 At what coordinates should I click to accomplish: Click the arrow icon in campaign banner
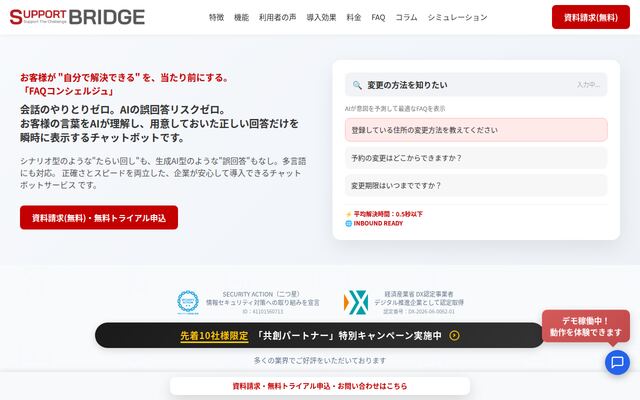[x=454, y=336]
